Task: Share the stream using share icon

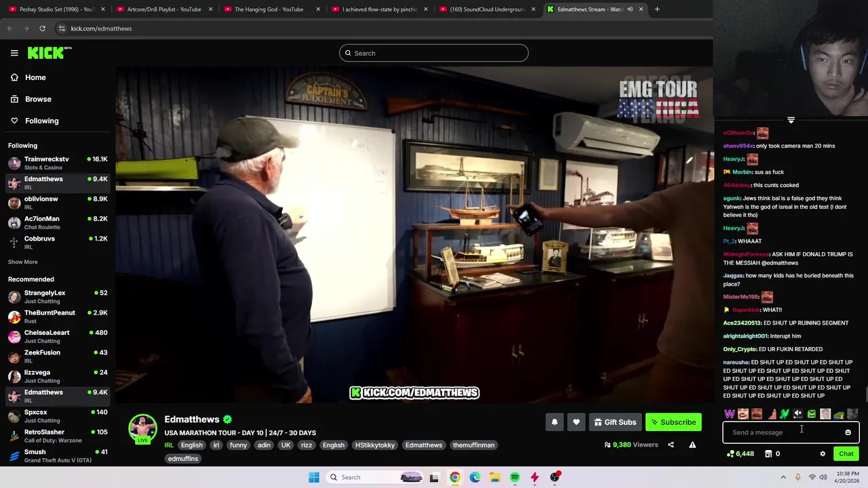Action: pyautogui.click(x=671, y=445)
